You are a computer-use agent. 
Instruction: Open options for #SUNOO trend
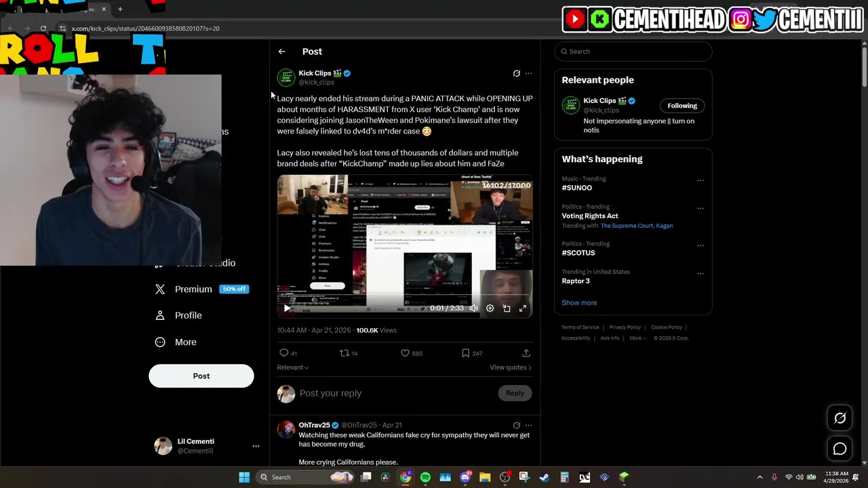pos(701,180)
